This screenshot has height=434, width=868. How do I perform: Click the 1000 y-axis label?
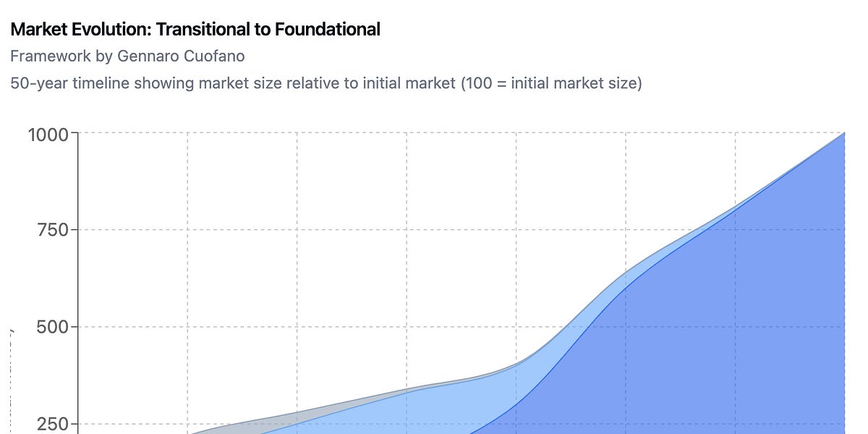(48, 135)
